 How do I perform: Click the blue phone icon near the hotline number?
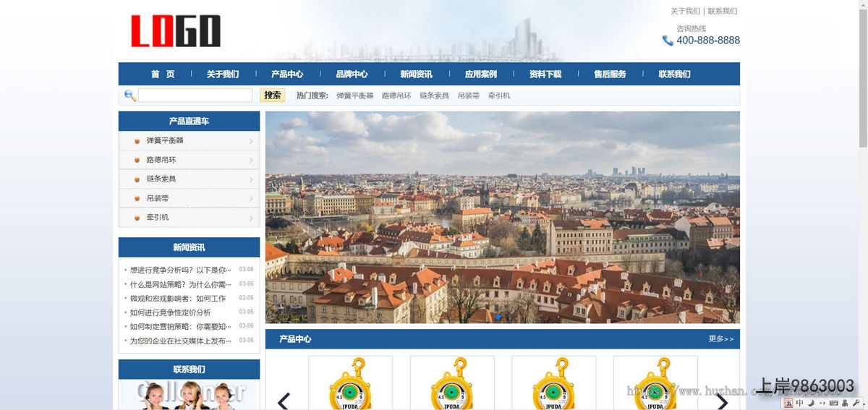tap(668, 41)
